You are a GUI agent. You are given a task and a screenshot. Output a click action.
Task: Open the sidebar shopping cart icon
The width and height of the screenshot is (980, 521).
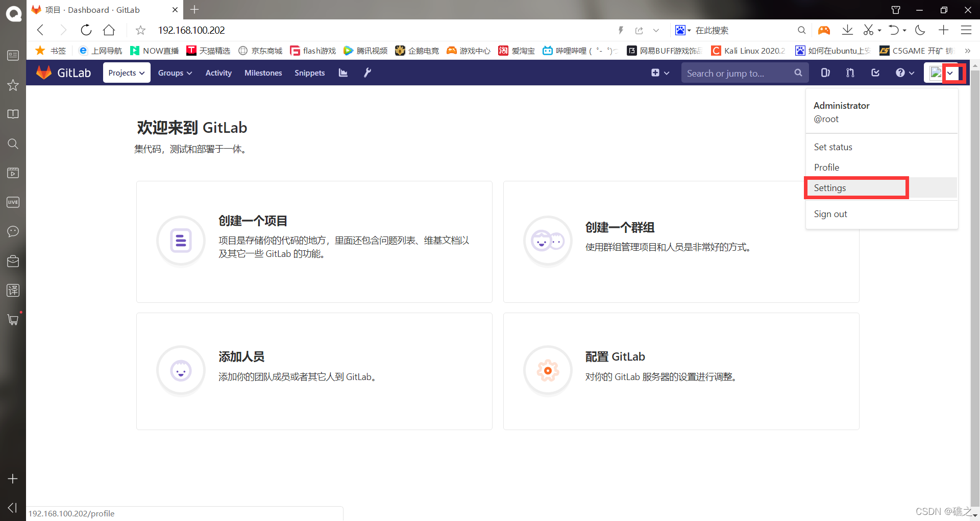(13, 320)
